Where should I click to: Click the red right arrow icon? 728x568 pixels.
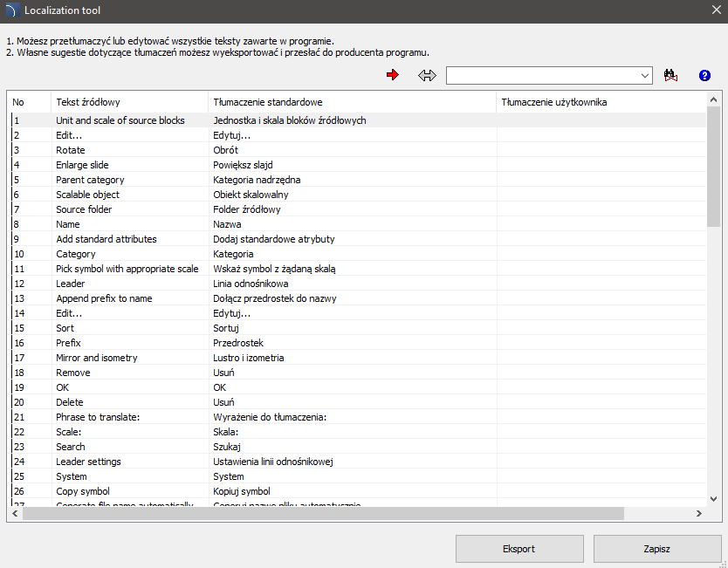393,76
